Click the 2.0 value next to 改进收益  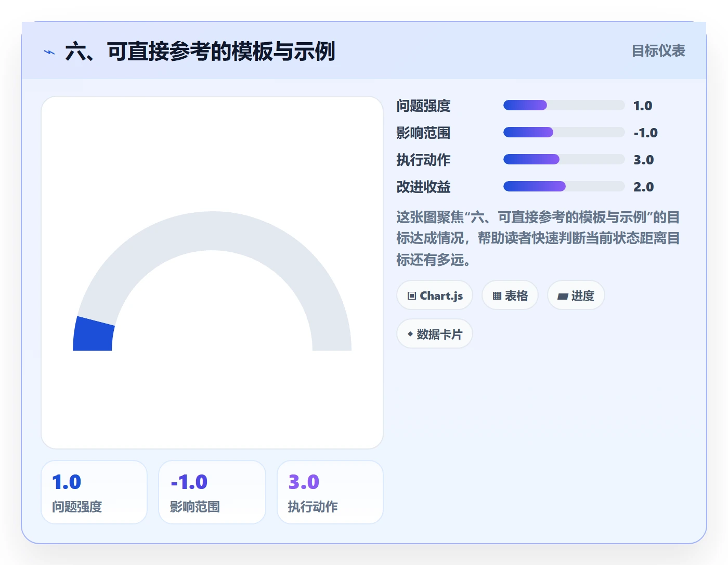click(643, 187)
